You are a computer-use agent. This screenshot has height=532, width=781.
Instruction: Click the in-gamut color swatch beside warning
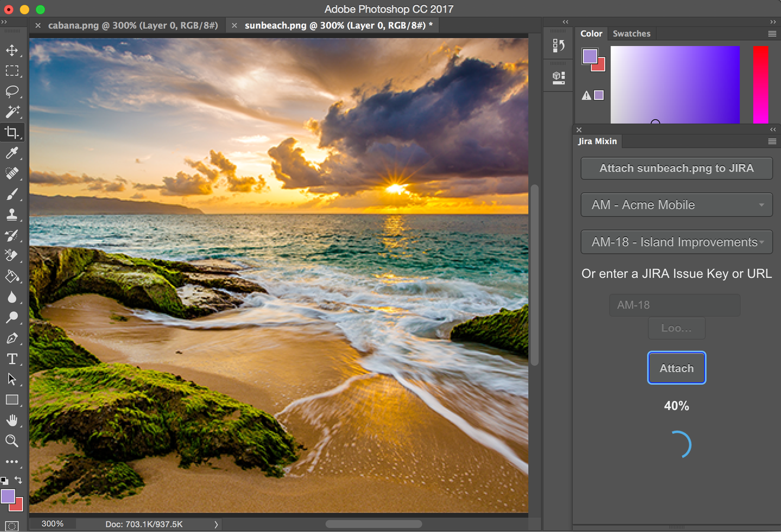tap(599, 95)
